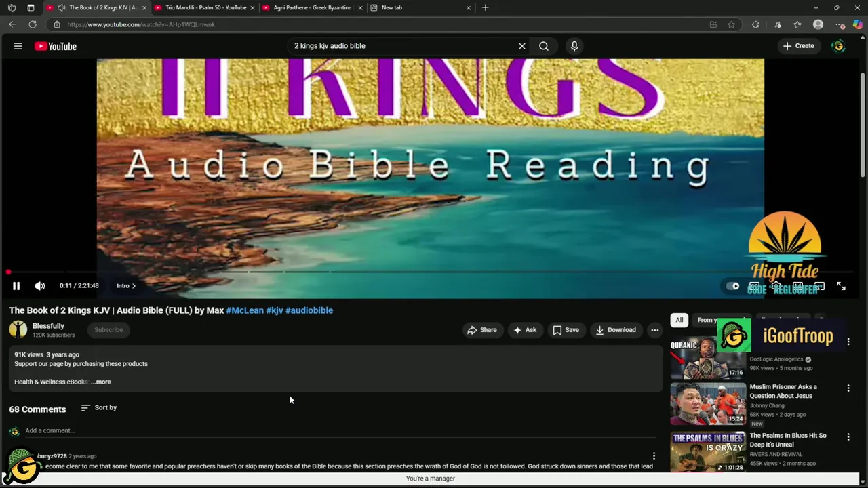Open the Blessfully channel name
868x488 pixels.
click(x=48, y=326)
